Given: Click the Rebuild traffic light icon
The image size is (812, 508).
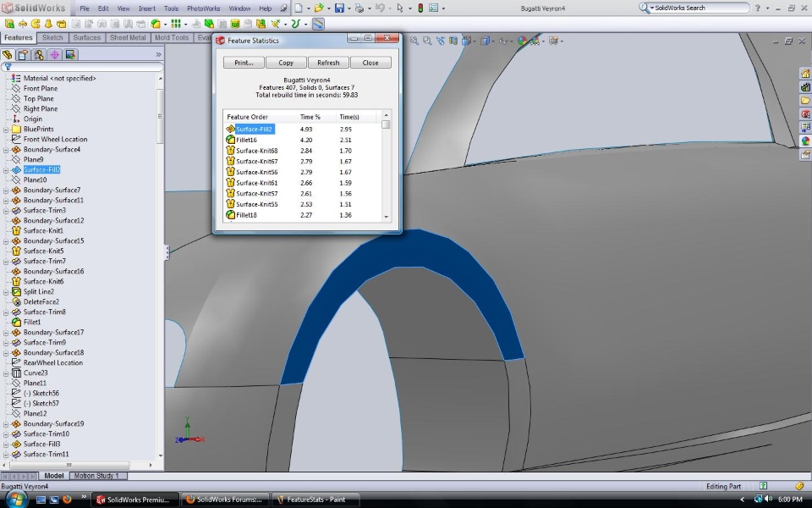Looking at the screenshot, I should (x=420, y=8).
